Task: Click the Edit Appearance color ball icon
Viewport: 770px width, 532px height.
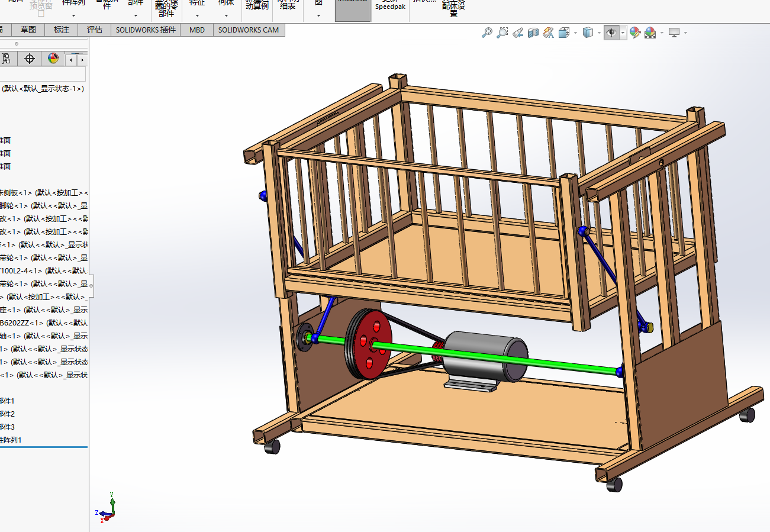Action: 635,33
